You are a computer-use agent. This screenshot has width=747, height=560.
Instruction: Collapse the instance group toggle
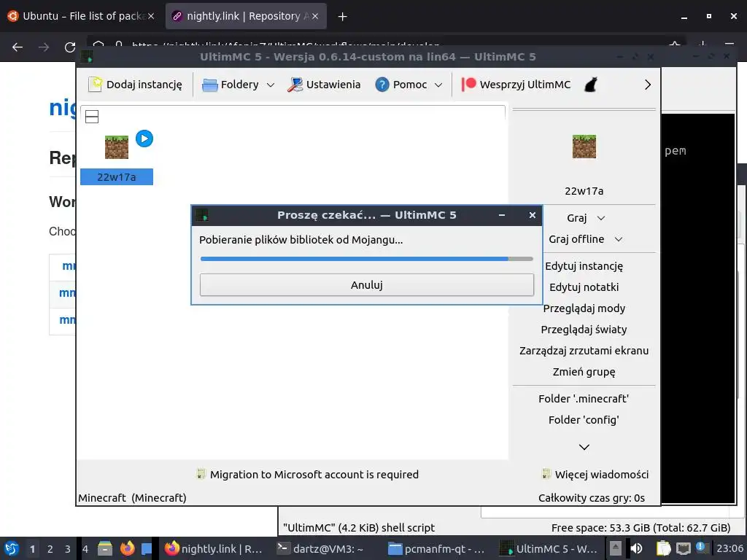92,117
